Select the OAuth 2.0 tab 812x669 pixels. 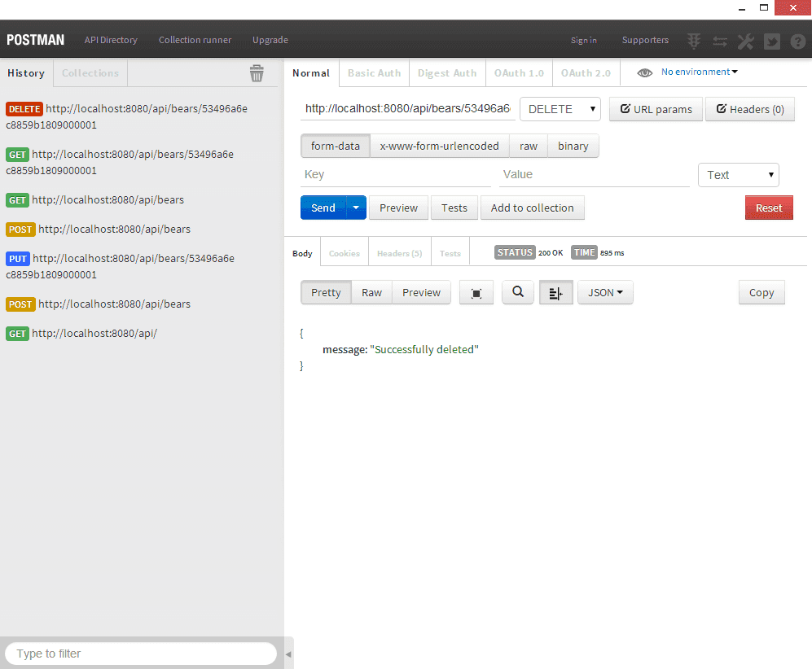(x=586, y=73)
